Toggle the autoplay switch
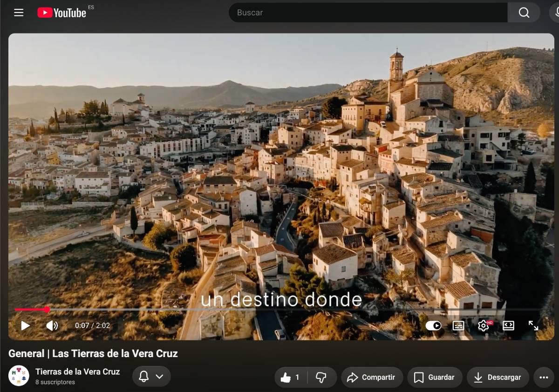The height and width of the screenshot is (392, 559). click(x=433, y=325)
